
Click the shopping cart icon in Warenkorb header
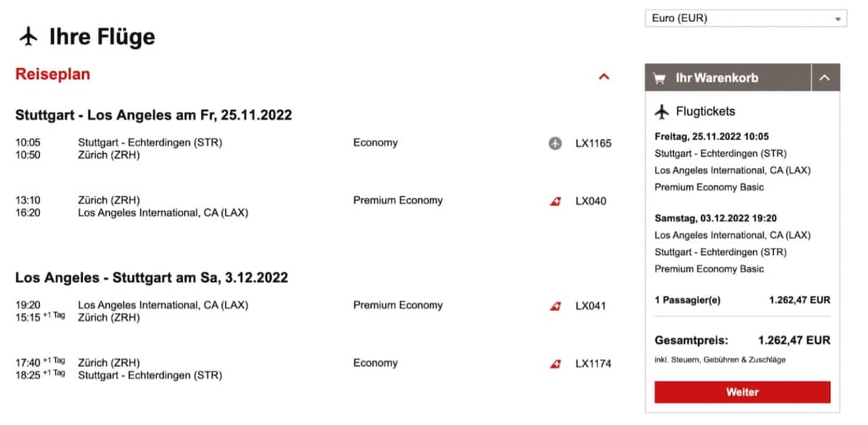659,78
